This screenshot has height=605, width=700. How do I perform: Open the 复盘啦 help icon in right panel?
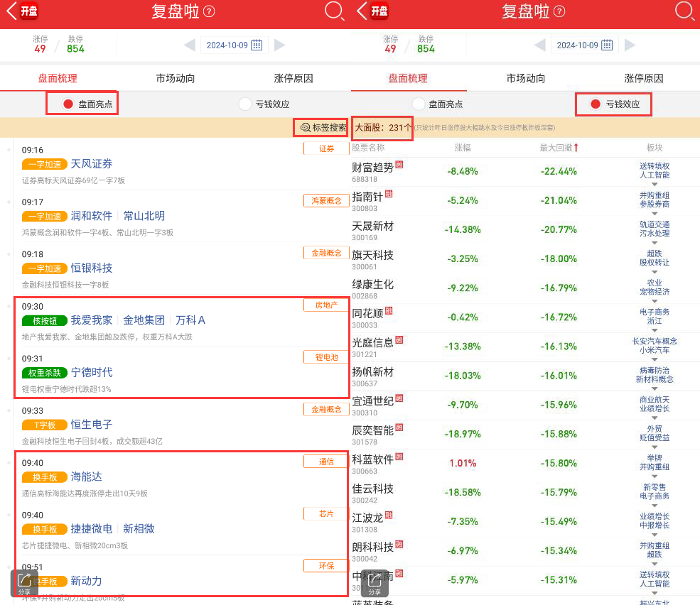pos(559,11)
